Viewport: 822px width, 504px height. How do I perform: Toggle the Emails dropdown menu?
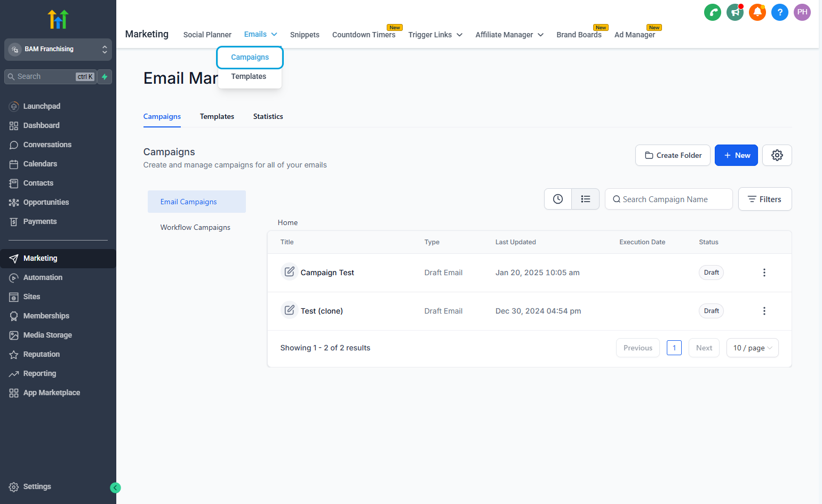[x=260, y=34]
